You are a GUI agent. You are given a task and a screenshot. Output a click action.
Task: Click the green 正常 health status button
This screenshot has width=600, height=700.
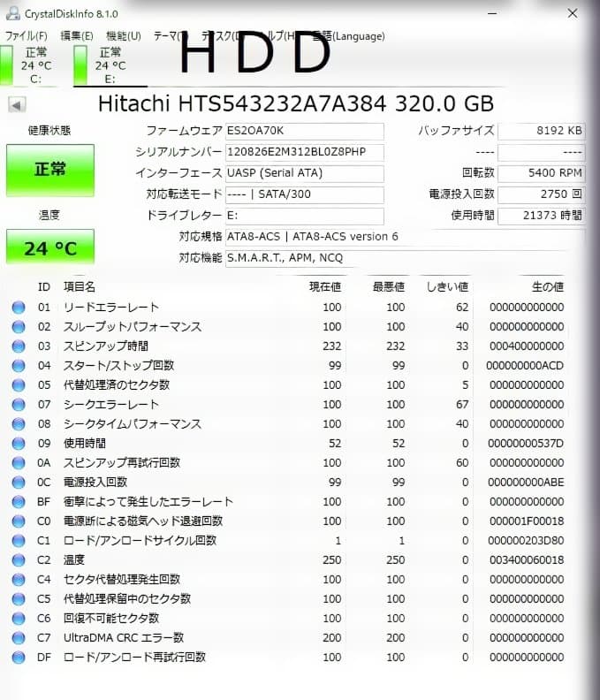tap(50, 171)
